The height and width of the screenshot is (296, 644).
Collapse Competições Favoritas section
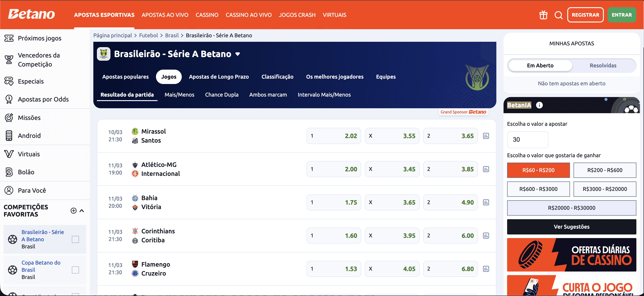coord(82,211)
